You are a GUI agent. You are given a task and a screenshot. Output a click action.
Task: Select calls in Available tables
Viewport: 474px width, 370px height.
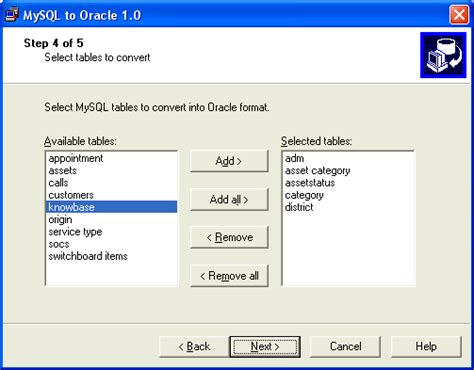111,183
